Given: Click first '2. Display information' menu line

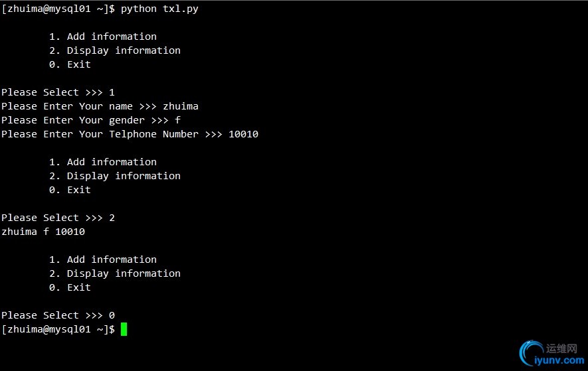Looking at the screenshot, I should 115,51.
